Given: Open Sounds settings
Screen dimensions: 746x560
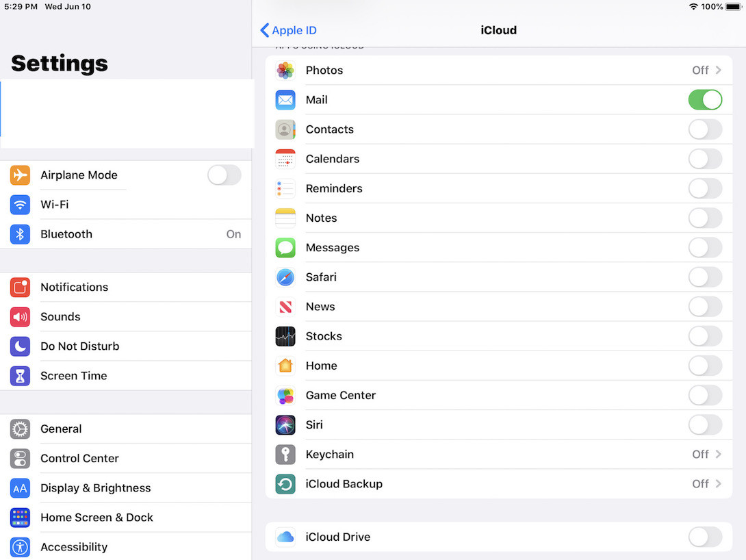Looking at the screenshot, I should [x=126, y=317].
